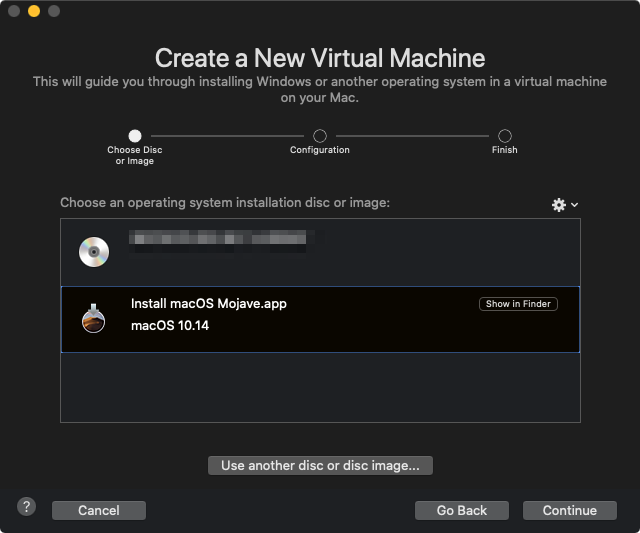Click the Finish step circle
The height and width of the screenshot is (533, 640).
[x=504, y=136]
